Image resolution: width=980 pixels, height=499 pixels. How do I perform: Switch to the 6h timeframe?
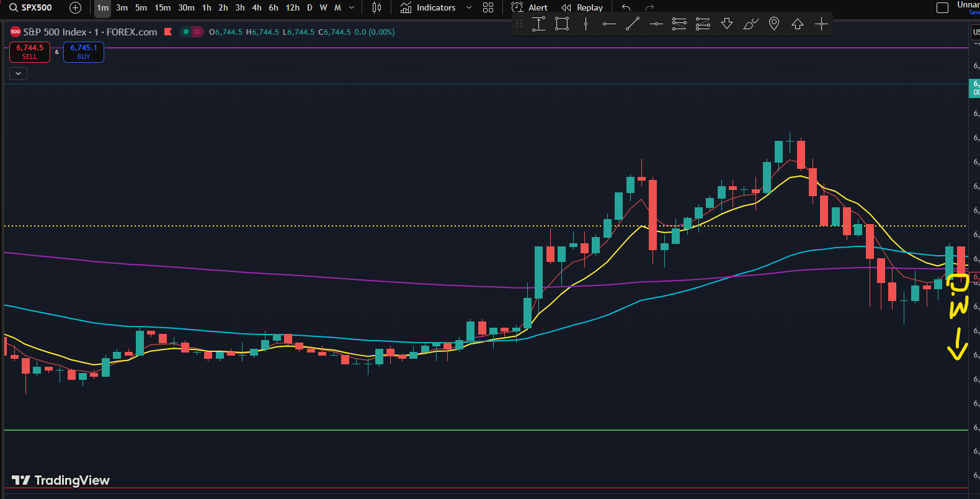274,7
